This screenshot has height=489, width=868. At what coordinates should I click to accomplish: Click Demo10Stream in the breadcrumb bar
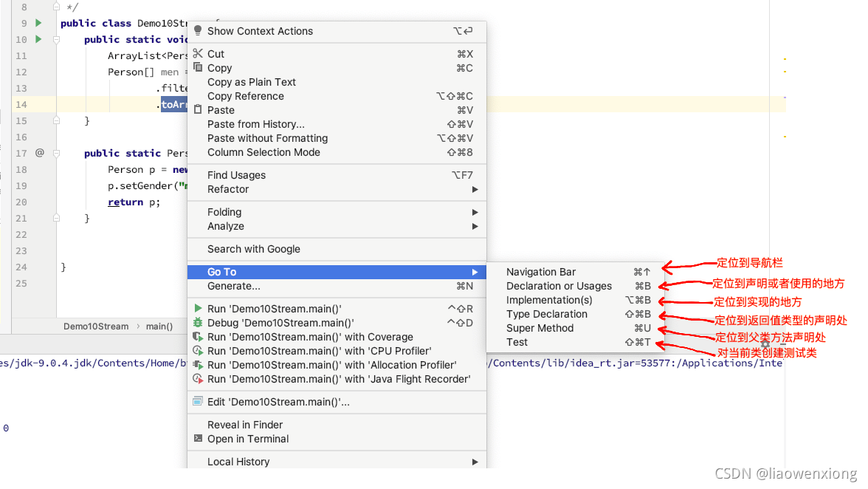[96, 326]
